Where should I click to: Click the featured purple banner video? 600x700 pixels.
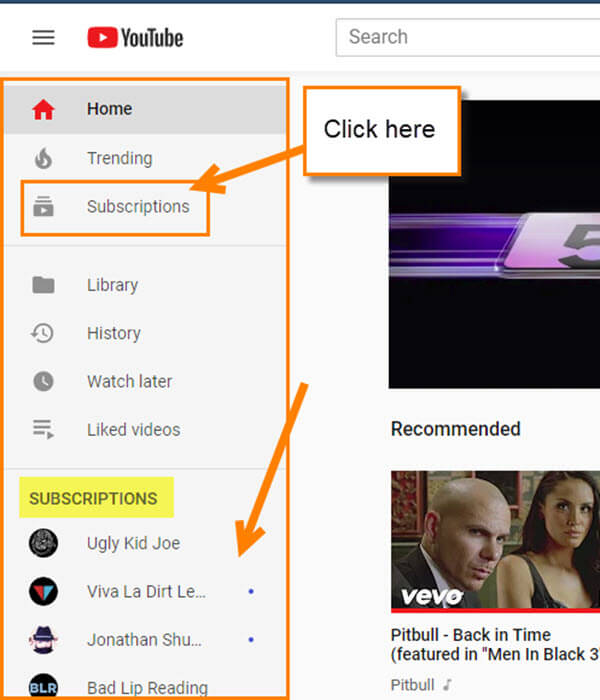[494, 244]
